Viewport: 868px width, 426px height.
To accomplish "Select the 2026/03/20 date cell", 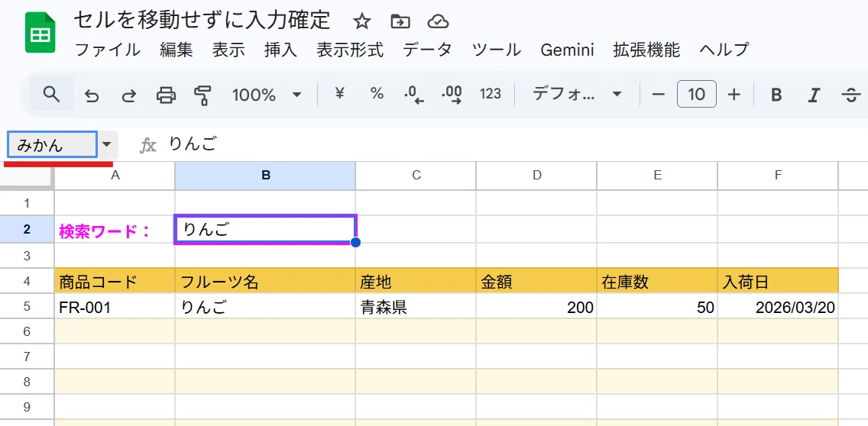I will 778,307.
